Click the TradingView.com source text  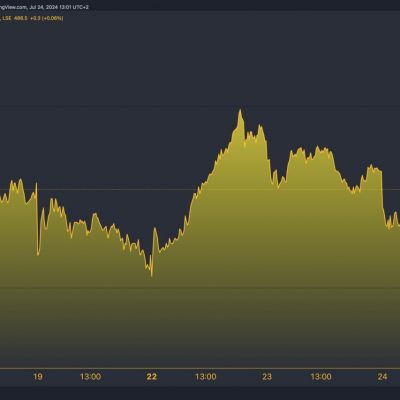click(13, 7)
